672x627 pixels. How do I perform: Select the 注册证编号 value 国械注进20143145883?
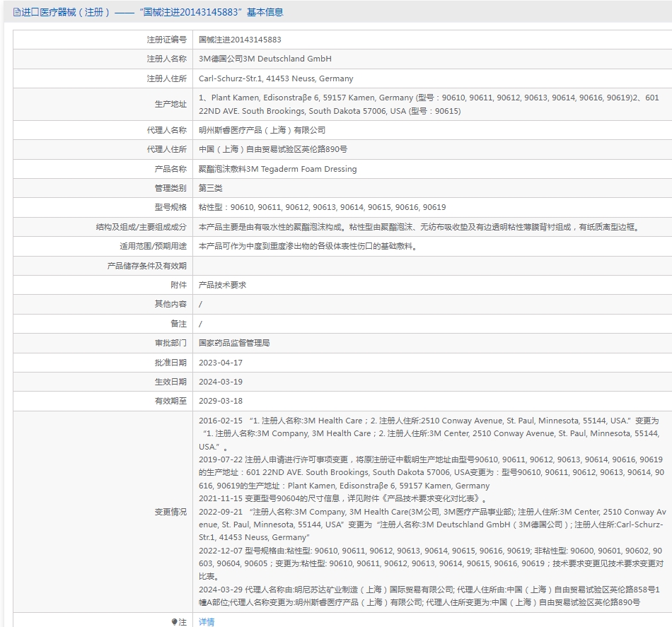point(240,40)
